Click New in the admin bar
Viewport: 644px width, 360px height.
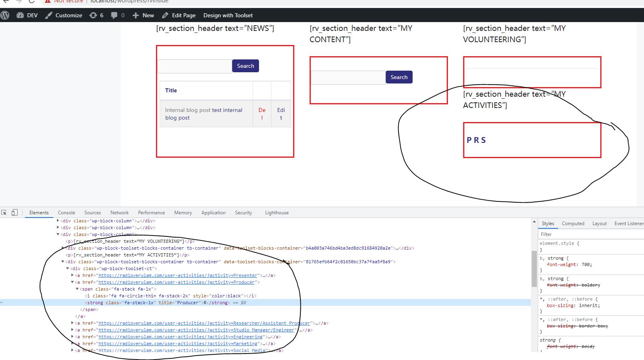[x=143, y=15]
